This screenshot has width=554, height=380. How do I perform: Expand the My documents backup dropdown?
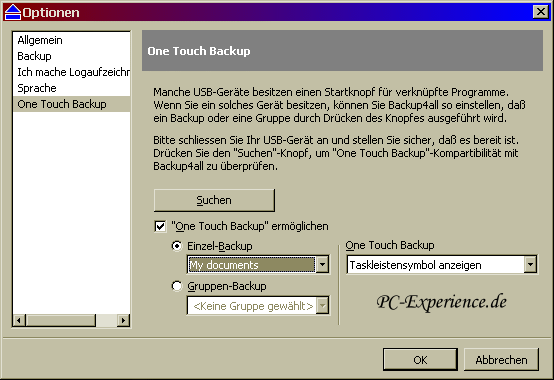(x=322, y=265)
